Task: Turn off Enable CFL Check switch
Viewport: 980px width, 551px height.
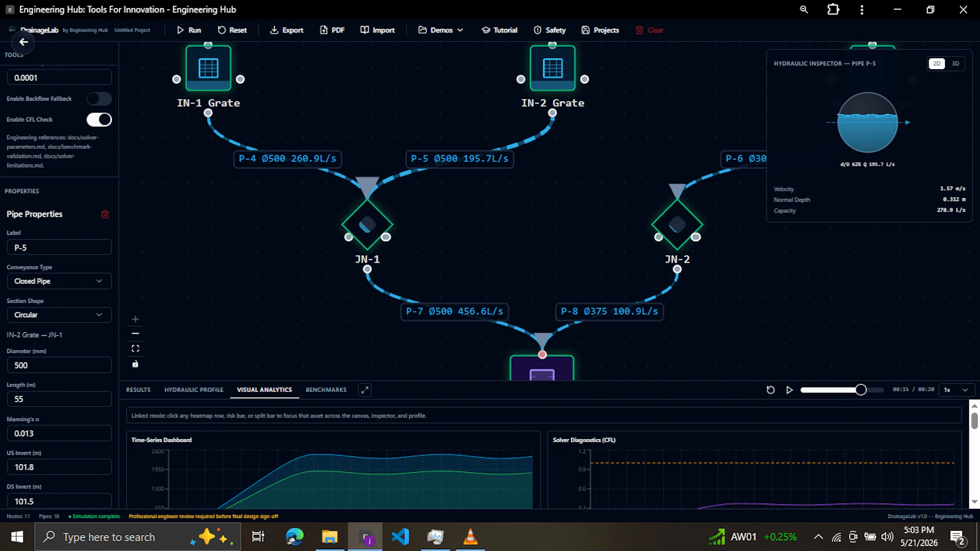Action: (99, 119)
